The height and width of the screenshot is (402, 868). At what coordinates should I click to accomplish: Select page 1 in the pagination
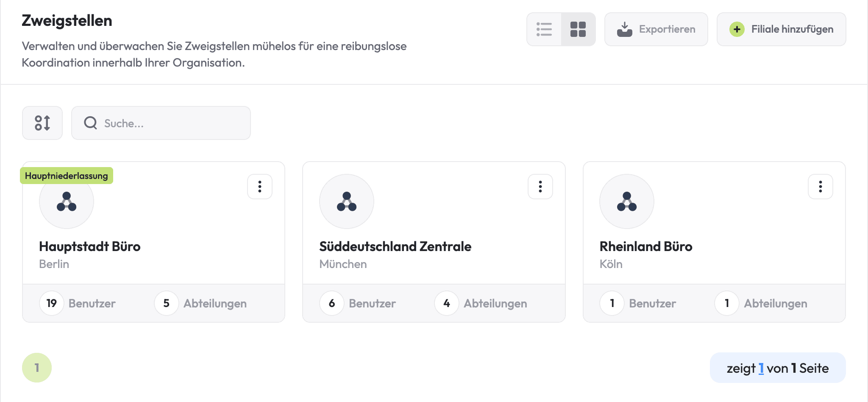click(x=37, y=368)
